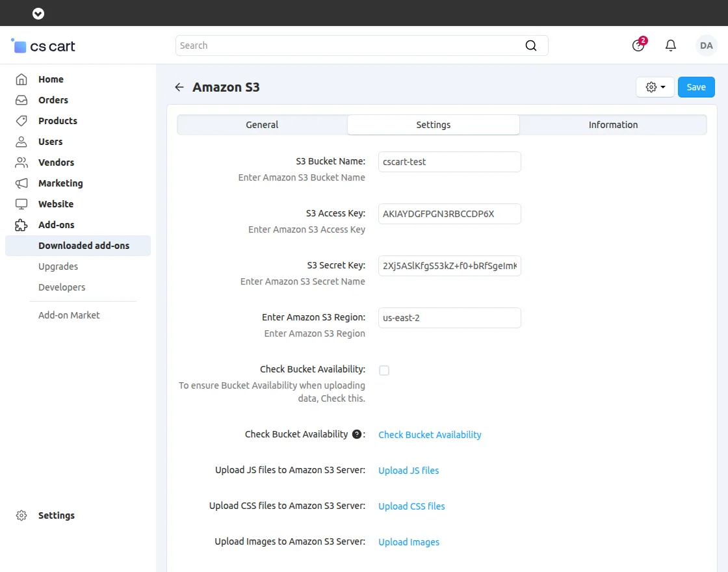Switch to the General tab

(x=262, y=124)
